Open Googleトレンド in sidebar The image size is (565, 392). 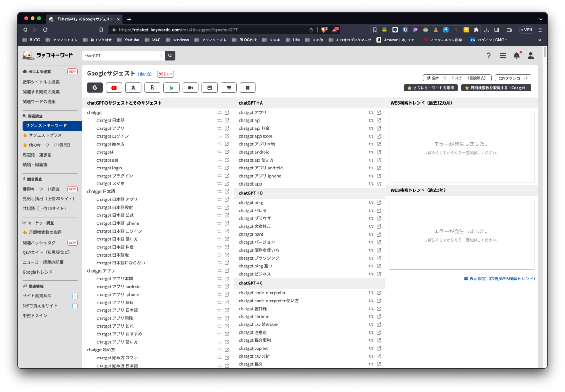pos(37,272)
